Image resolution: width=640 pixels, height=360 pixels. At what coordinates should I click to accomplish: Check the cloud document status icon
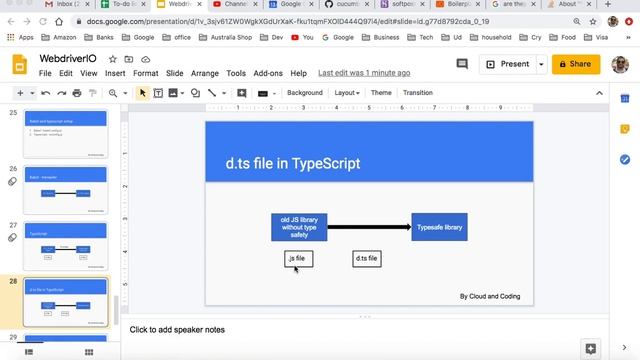point(145,59)
